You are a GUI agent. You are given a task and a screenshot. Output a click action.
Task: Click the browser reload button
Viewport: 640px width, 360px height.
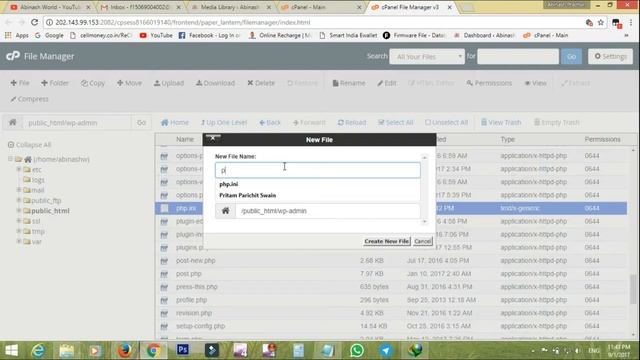coord(34,22)
